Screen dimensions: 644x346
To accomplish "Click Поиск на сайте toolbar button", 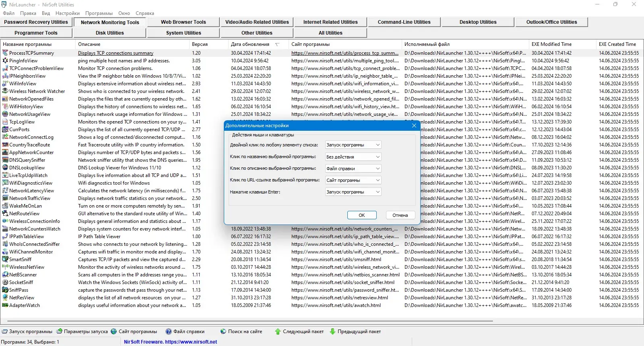I will [242, 332].
